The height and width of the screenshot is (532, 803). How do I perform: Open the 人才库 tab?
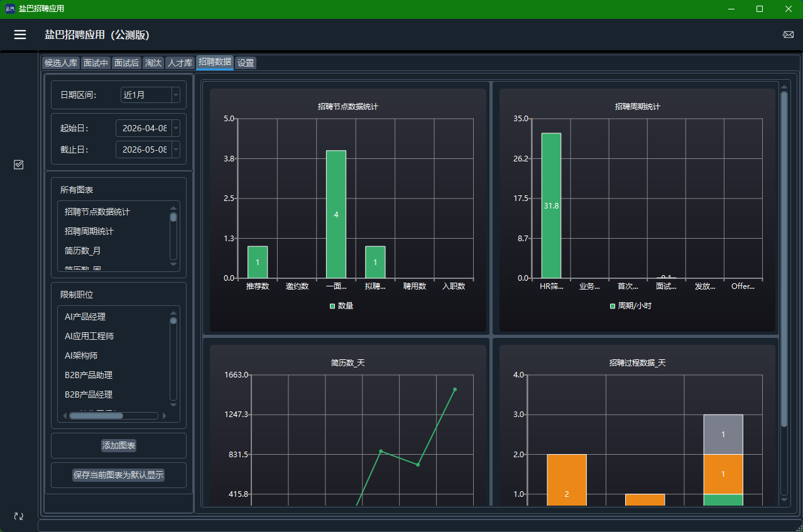(x=180, y=63)
